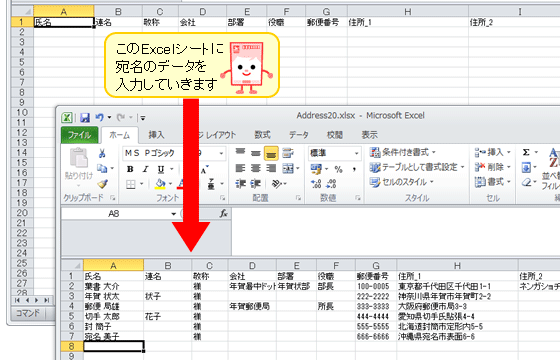Screen dimensions: 560x360
Task: Toggle Italic formatting
Action: tap(145, 169)
